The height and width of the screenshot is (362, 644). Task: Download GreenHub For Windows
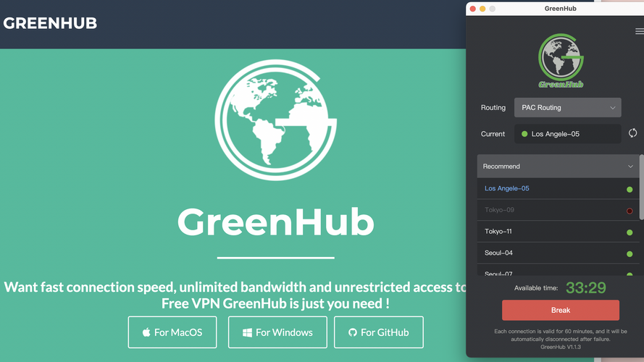tap(277, 332)
